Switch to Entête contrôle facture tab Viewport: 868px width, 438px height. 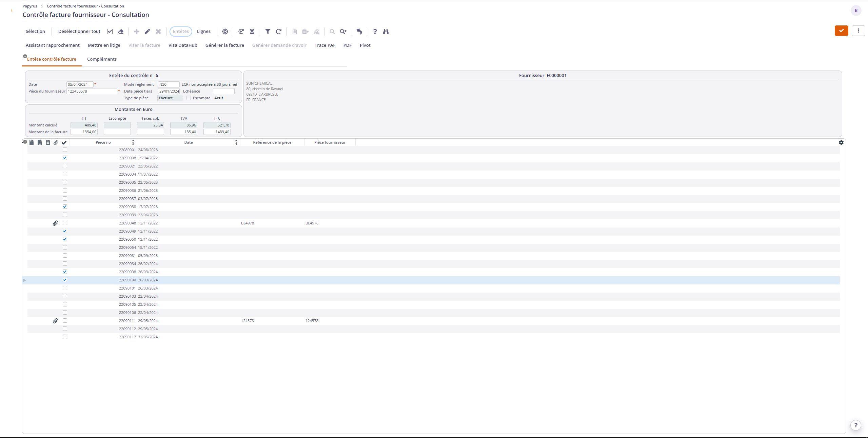point(52,59)
